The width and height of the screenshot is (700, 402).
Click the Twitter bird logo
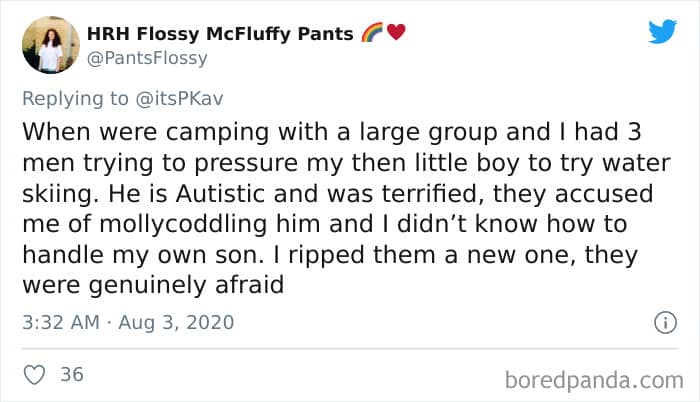click(x=662, y=31)
